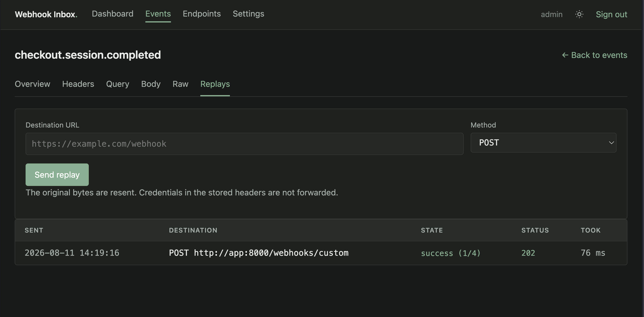This screenshot has height=317, width=644.
Task: Click the admin username label
Action: (551, 14)
